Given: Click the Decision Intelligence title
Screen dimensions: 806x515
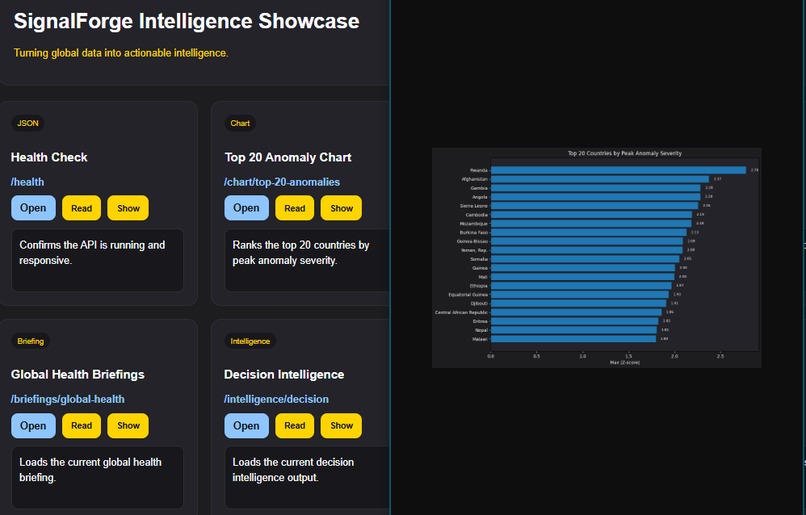Looking at the screenshot, I should tap(284, 375).
